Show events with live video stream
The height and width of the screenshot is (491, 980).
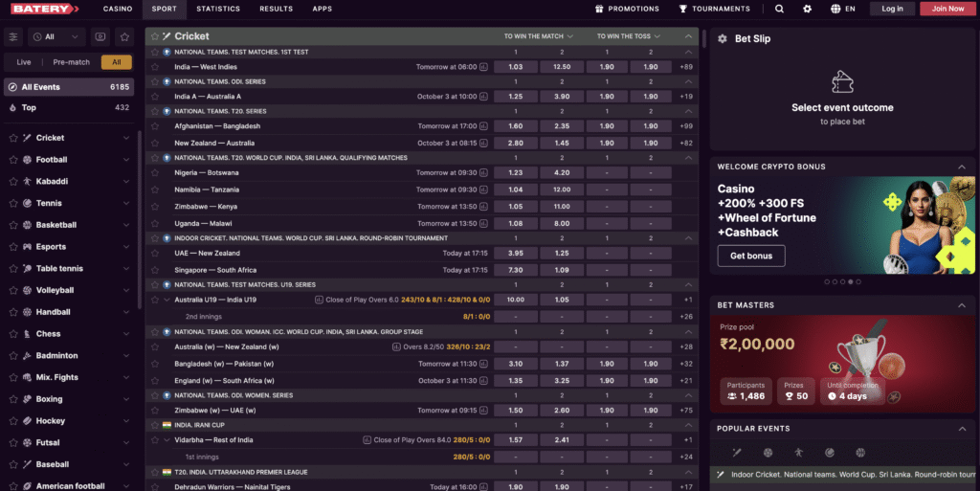click(x=100, y=37)
